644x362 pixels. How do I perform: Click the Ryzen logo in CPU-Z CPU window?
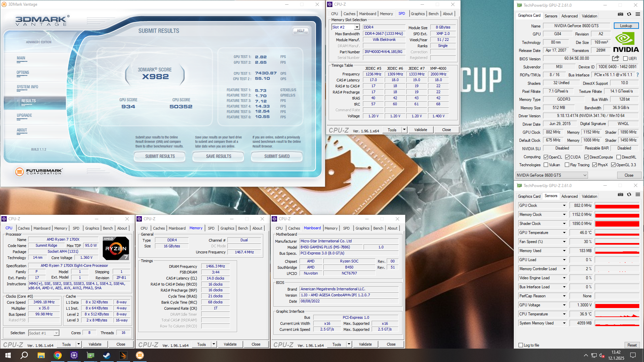click(x=116, y=248)
